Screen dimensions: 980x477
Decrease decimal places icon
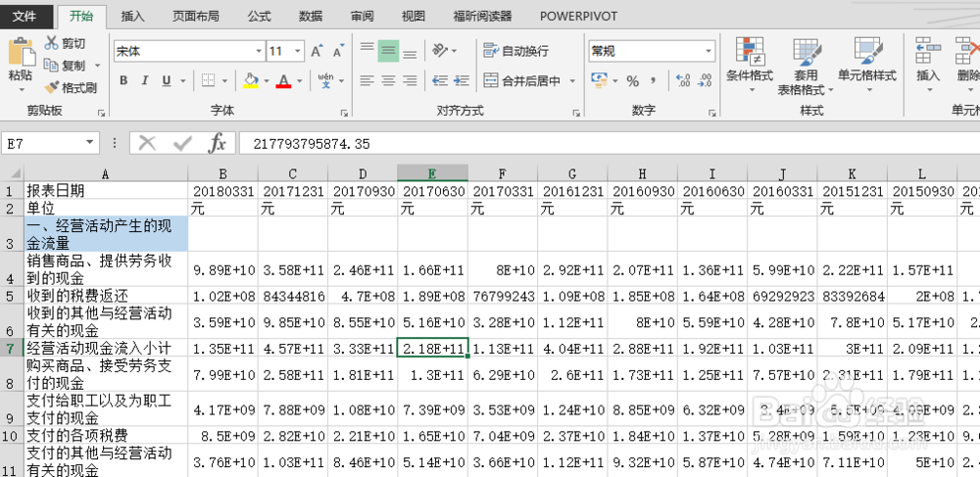[x=705, y=80]
